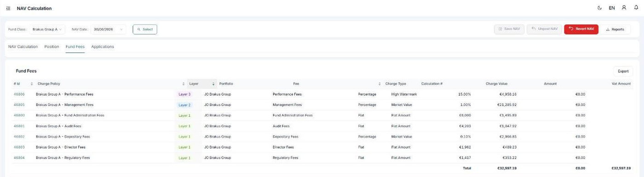Screen dimensions: 644x177
Task: Click charge value €4,958.16
Action: click(x=508, y=94)
